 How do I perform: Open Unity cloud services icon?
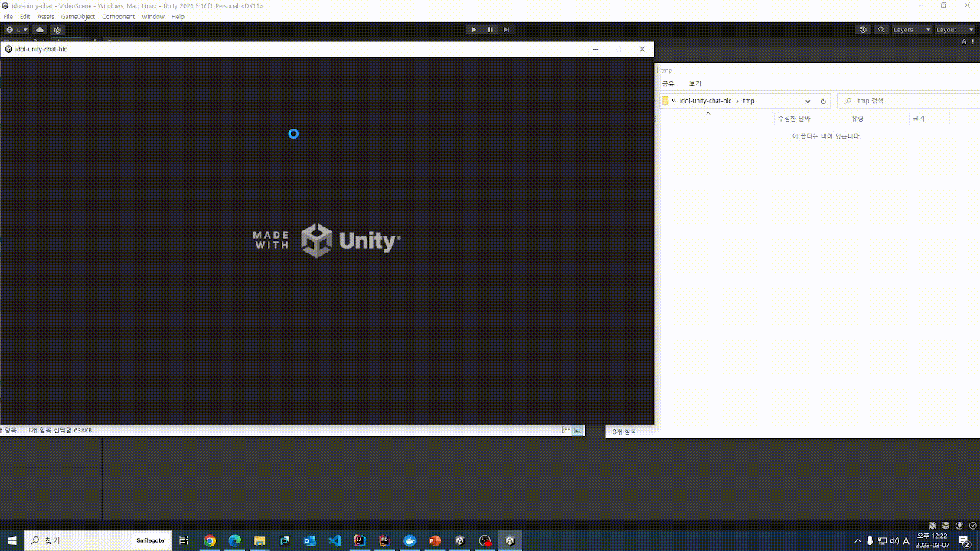[x=40, y=30]
